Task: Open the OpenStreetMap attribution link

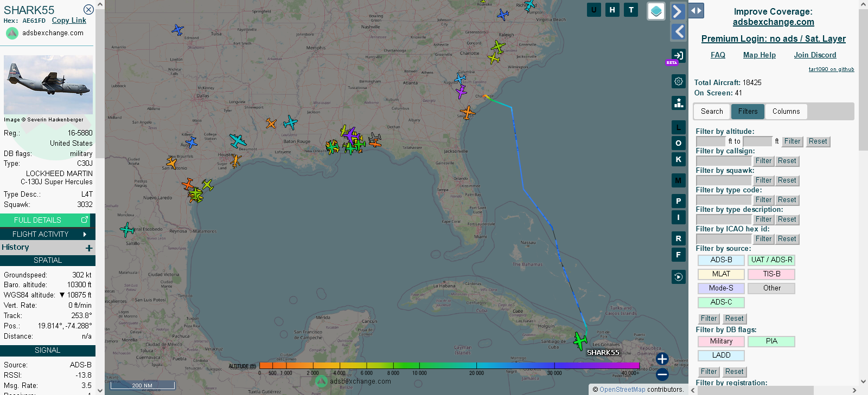Action: point(622,390)
